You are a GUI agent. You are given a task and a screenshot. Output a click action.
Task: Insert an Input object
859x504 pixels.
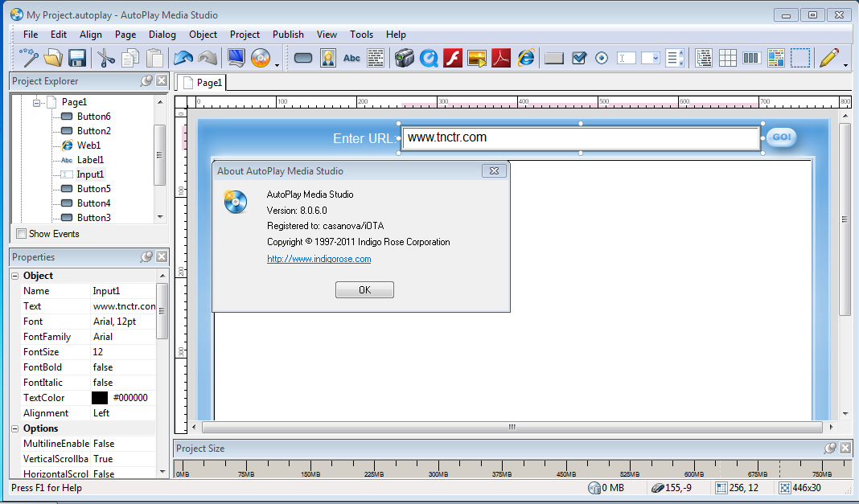[626, 57]
